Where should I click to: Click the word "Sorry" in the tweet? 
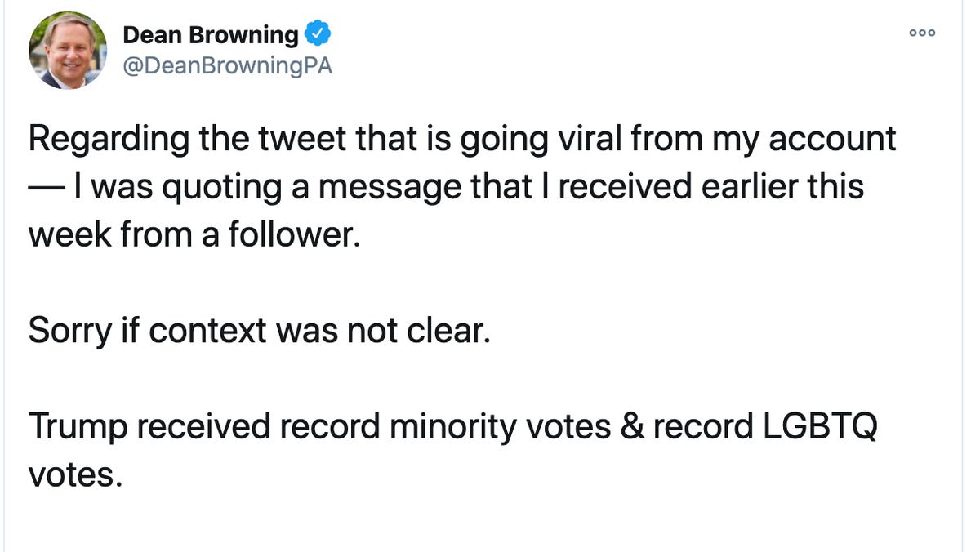pyautogui.click(x=69, y=331)
